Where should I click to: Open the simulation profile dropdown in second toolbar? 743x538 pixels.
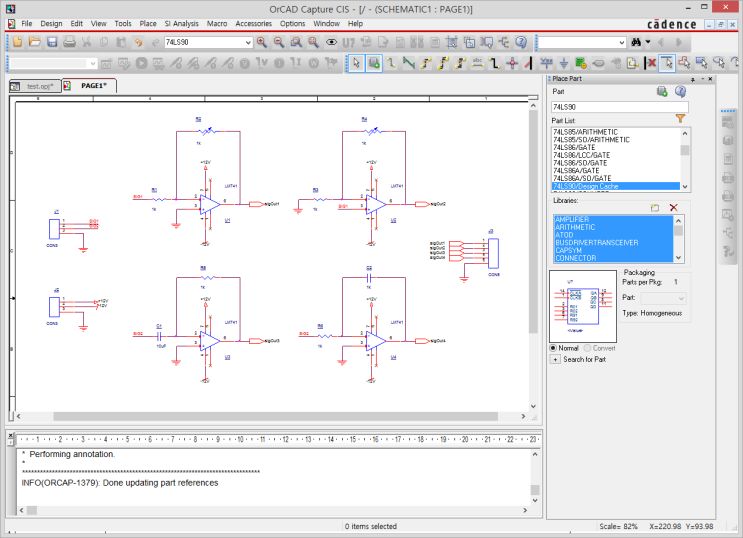93,63
